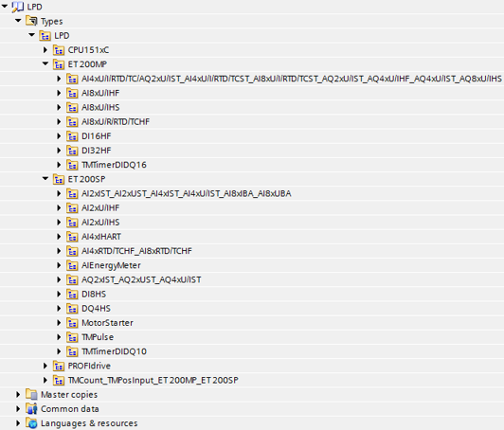Click the DI8HS folder icon
This screenshot has height=430, width=504.
72,294
